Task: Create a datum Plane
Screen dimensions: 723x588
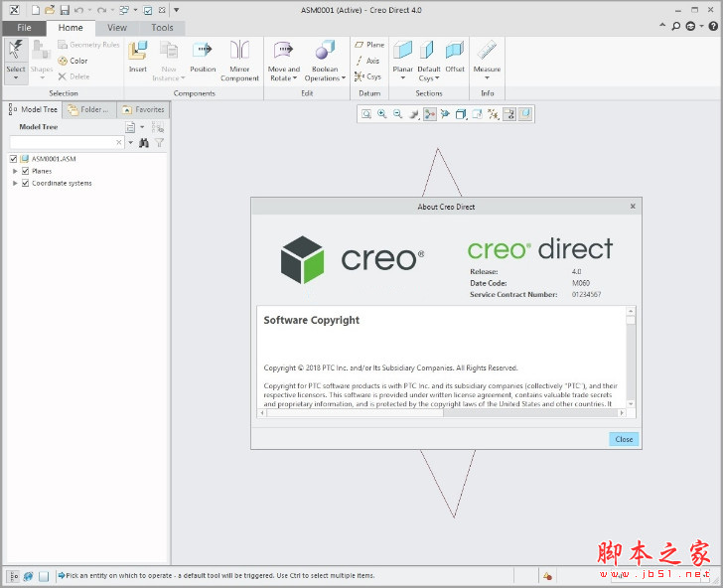Action: point(369,45)
